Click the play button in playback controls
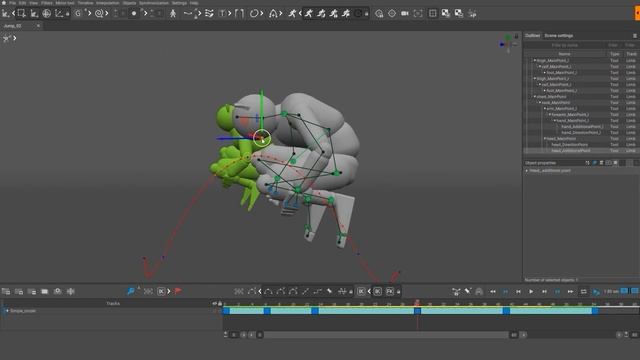The height and width of the screenshot is (360, 640). point(531,291)
